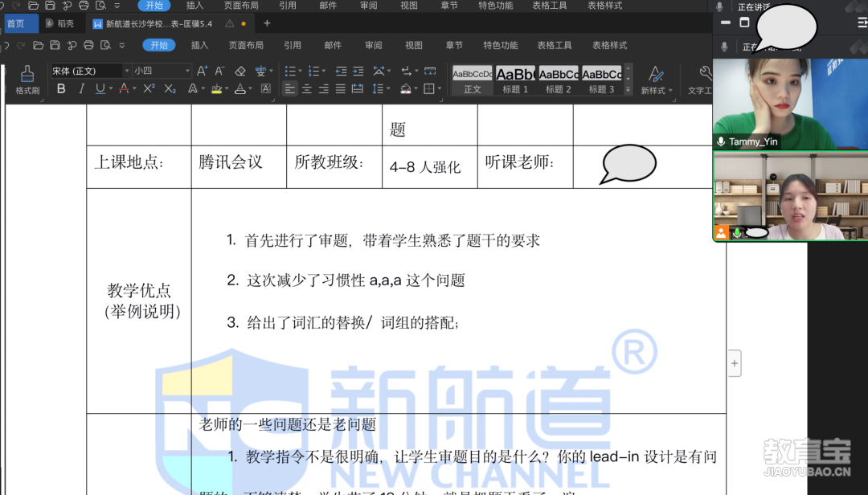Apply text effects with the outlined A
This screenshot has height=495, width=868.
(x=193, y=88)
